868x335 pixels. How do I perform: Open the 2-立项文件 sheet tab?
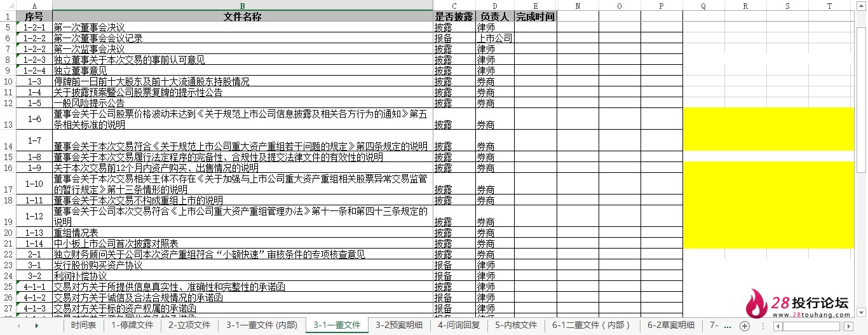(x=189, y=325)
